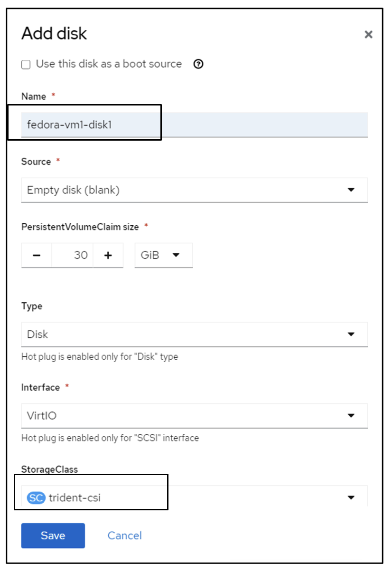The width and height of the screenshot is (392, 574).
Task: Check 'Use this disk as a boot source'
Action: [26, 64]
